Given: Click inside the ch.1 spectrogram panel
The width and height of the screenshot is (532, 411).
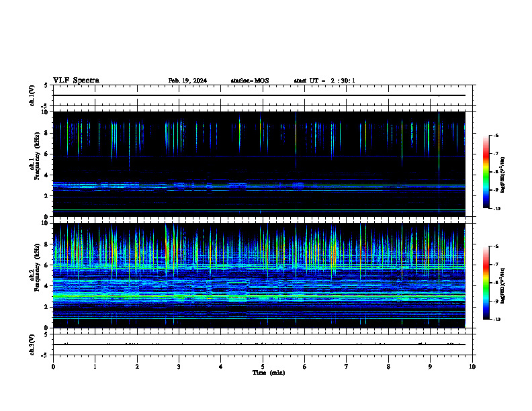Looking at the screenshot, I should click(259, 164).
